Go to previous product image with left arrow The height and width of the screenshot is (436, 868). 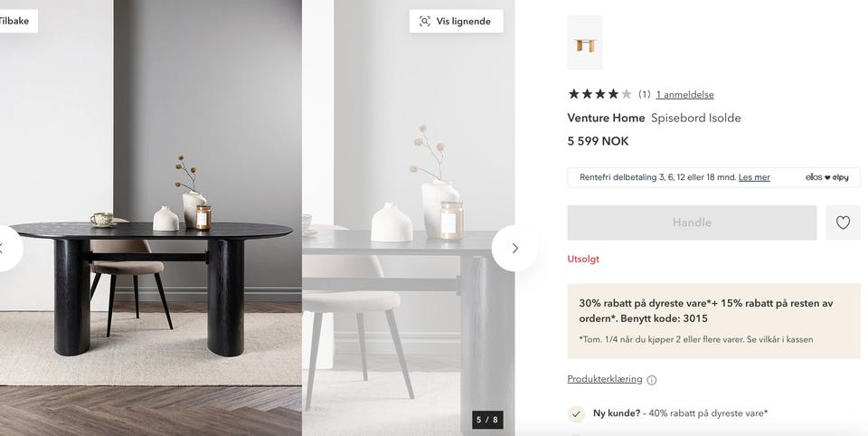point(5,248)
